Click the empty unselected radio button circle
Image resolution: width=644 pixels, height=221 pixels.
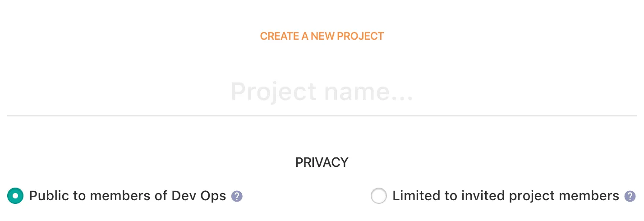[x=378, y=196]
